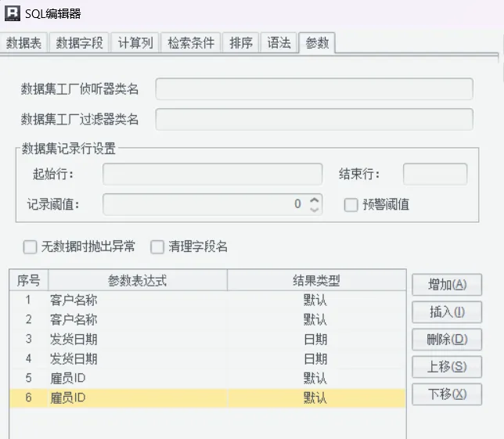
Task: Switch to the 数据表 tab
Action: coord(26,43)
